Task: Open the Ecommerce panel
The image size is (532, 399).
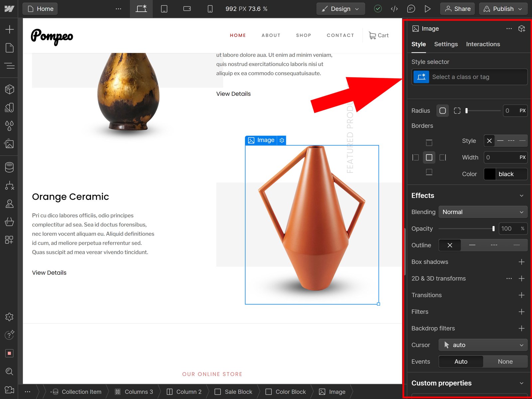Action: (x=9, y=222)
